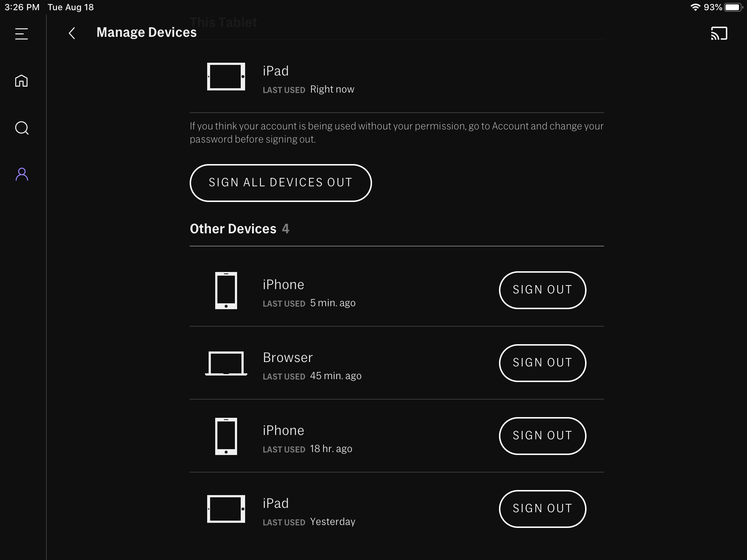
Task: Select the iPhone icon used 18 hr ago
Action: [x=226, y=436]
